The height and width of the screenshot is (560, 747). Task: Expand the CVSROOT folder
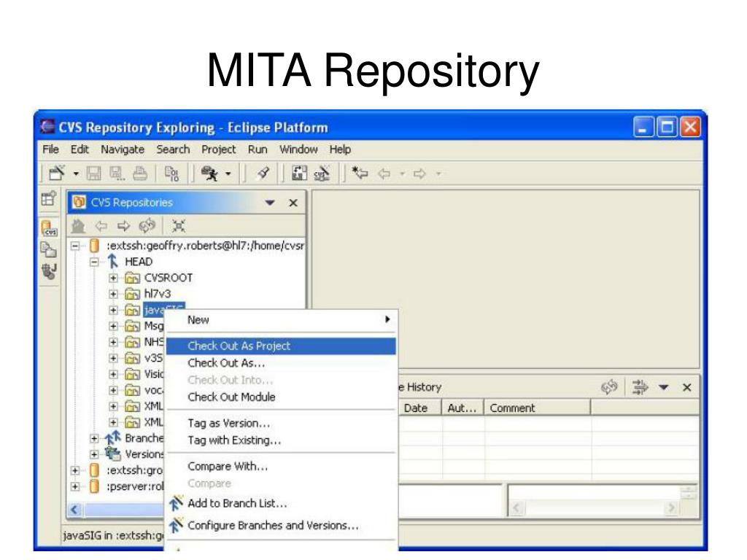113,278
